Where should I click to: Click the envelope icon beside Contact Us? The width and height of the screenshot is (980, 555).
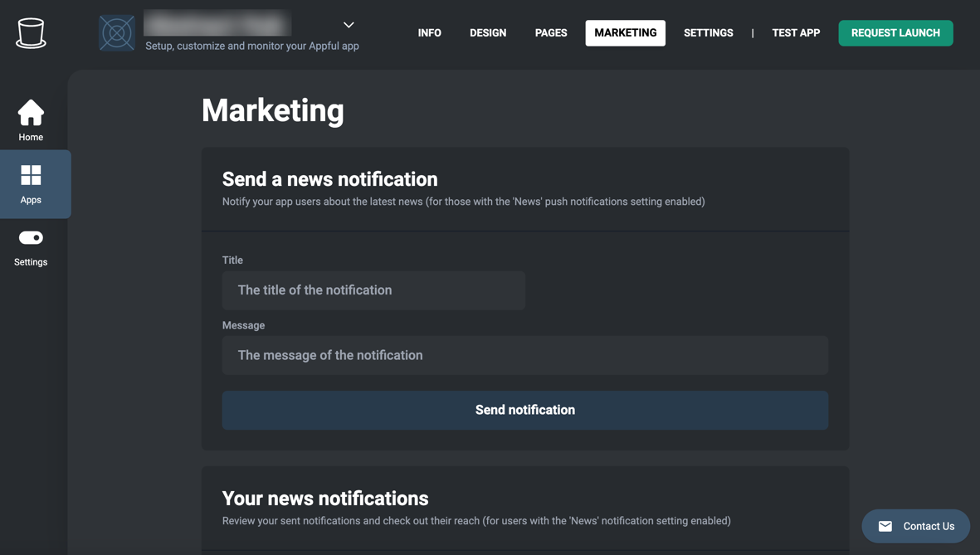point(885,526)
